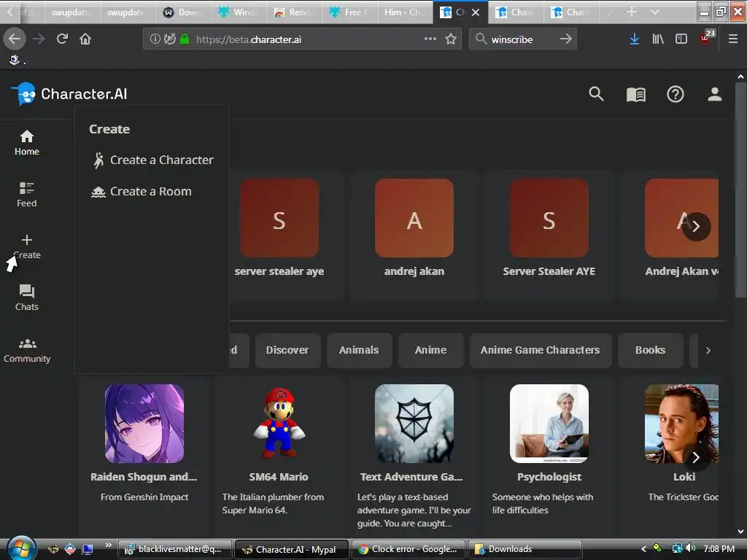This screenshot has height=560, width=747.
Task: Close the active Character.AI tab
Action: coord(476,12)
